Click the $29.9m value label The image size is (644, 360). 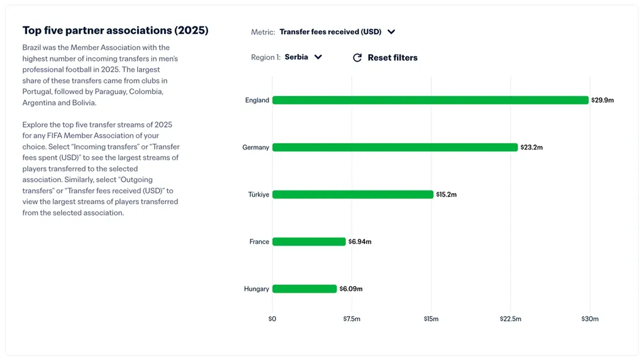click(x=602, y=101)
